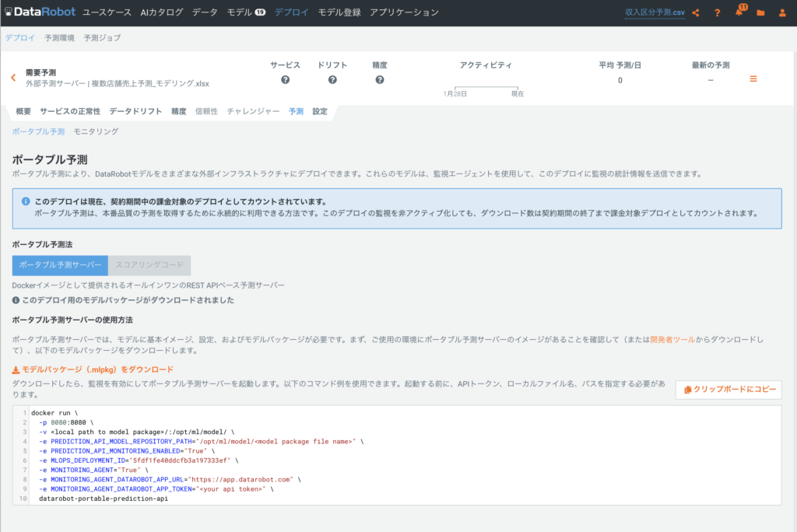Click the 平均 予測/日 value 0
797x532 pixels.
click(620, 80)
